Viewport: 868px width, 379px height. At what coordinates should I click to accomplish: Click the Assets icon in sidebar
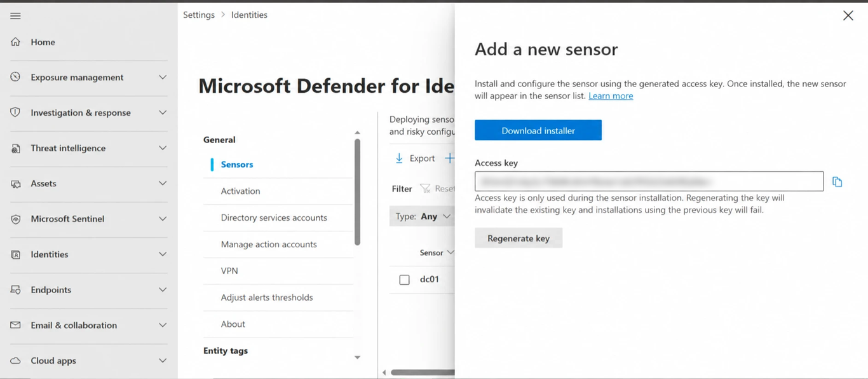(x=15, y=183)
